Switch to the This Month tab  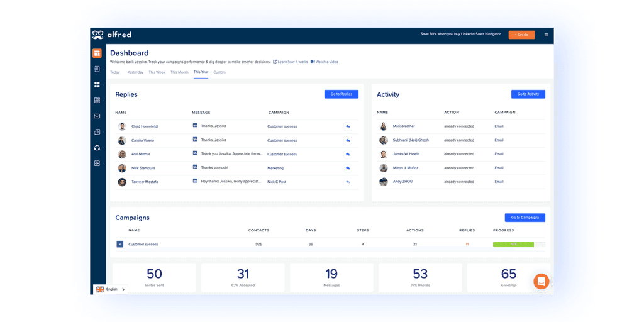[179, 72]
